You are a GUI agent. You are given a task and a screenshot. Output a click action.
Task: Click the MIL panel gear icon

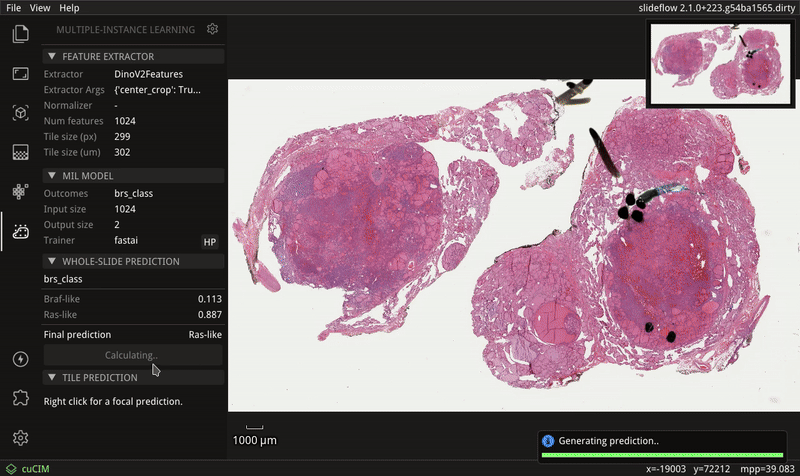212,30
